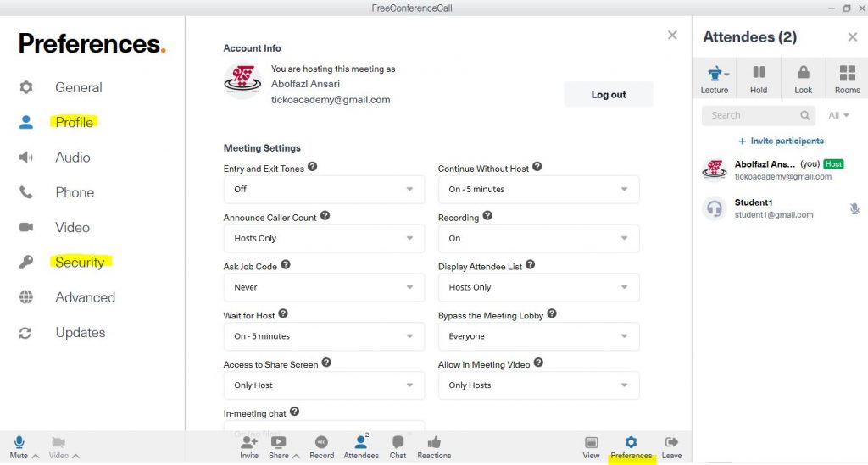Open Video preferences

point(73,227)
